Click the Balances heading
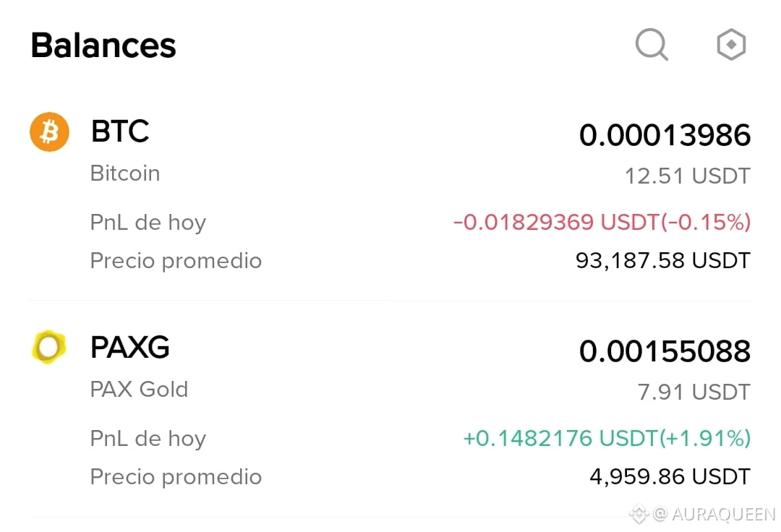This screenshot has width=781, height=532. click(x=103, y=46)
